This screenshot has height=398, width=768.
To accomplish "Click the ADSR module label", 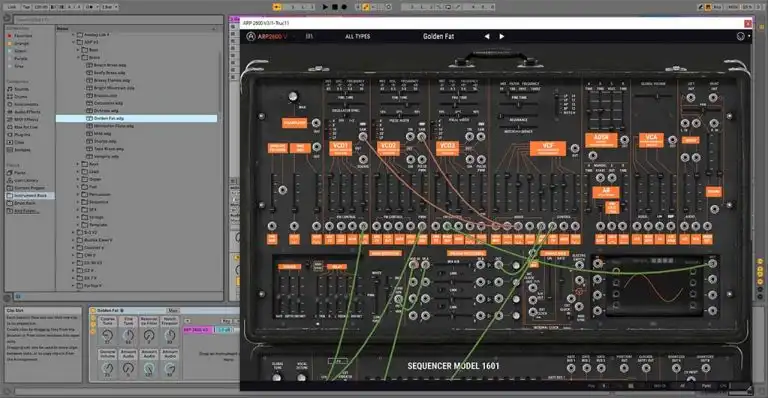I will click(x=601, y=140).
